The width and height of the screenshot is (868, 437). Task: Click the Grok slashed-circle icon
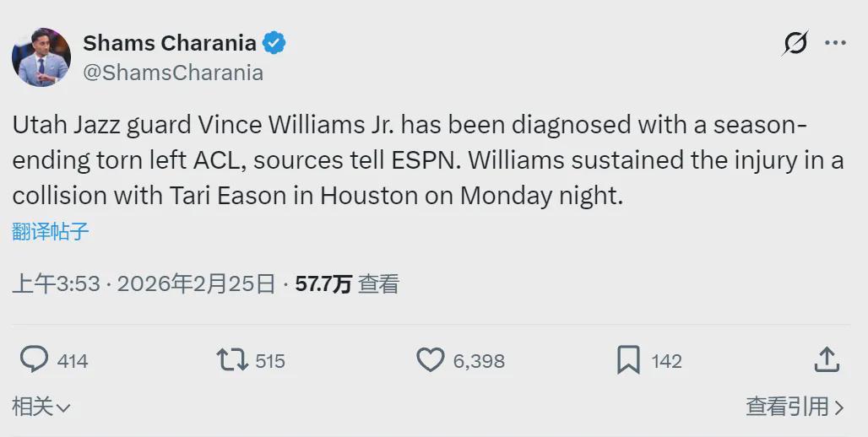click(x=795, y=43)
